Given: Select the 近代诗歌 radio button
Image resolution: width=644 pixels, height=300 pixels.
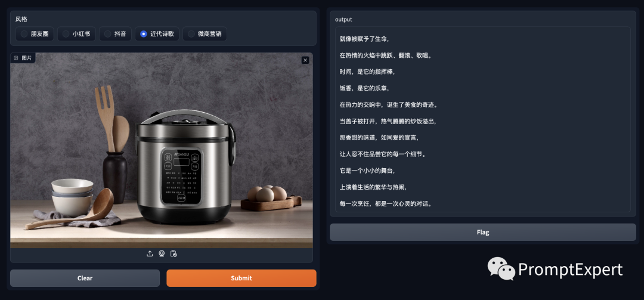Looking at the screenshot, I should tap(157, 34).
